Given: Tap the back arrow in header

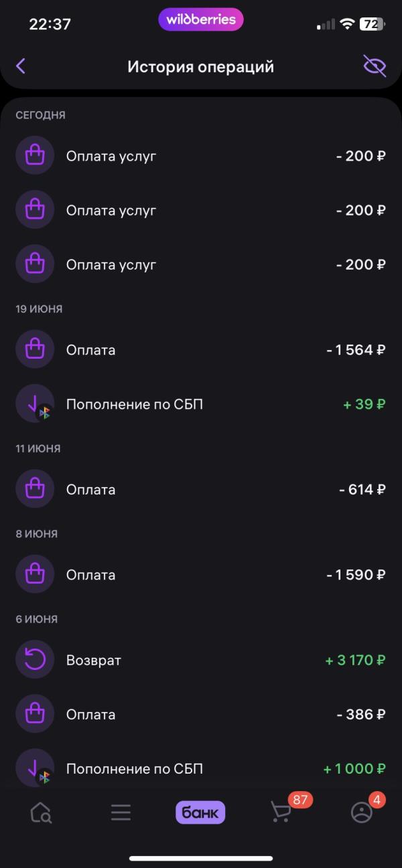Looking at the screenshot, I should point(21,66).
